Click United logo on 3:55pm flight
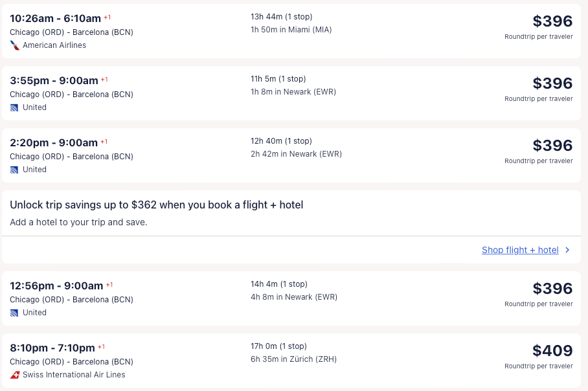 click(x=14, y=107)
